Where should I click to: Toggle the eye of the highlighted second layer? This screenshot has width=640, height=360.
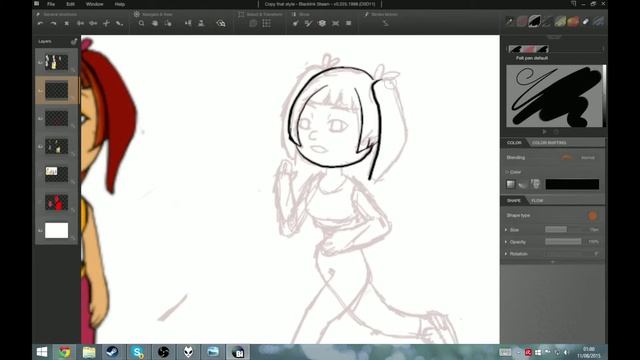[40, 91]
